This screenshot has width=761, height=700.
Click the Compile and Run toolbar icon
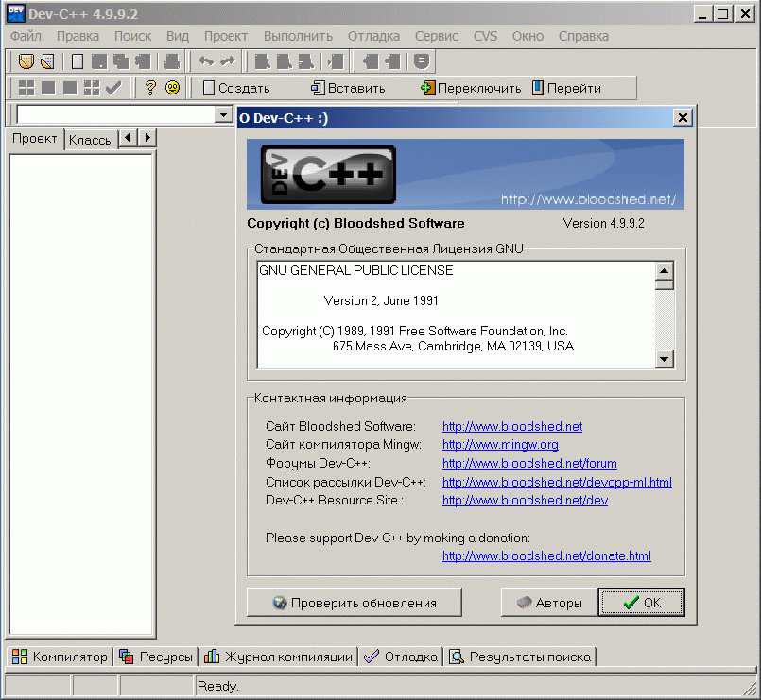[70, 88]
